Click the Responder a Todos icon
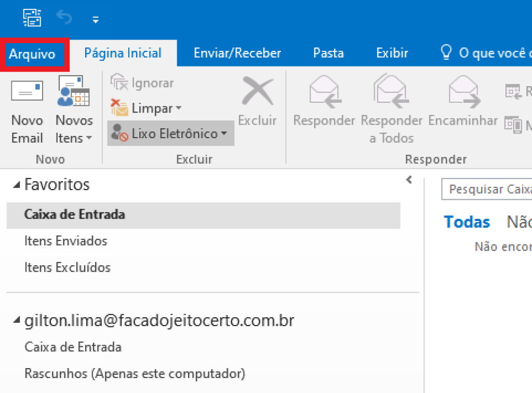The height and width of the screenshot is (393, 532). pyautogui.click(x=391, y=91)
